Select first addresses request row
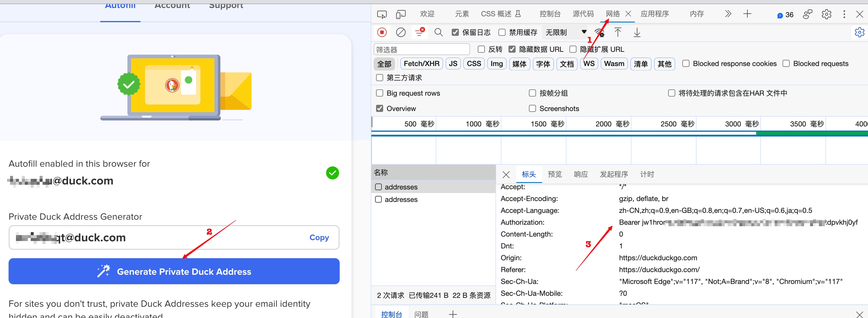Image resolution: width=868 pixels, height=318 pixels. pos(433,187)
